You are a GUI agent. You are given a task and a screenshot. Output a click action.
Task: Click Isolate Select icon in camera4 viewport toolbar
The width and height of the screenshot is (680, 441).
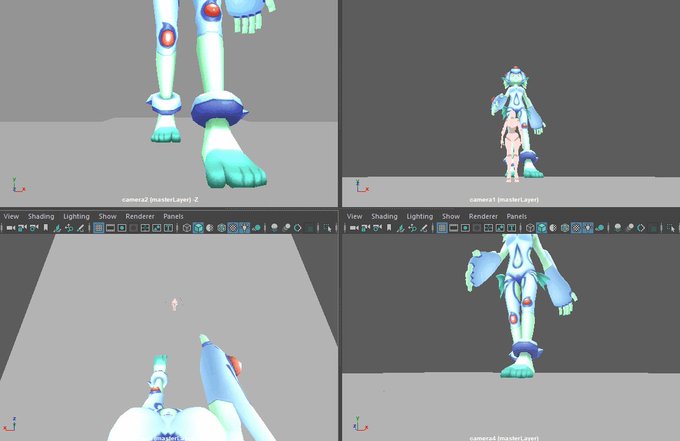671,228
